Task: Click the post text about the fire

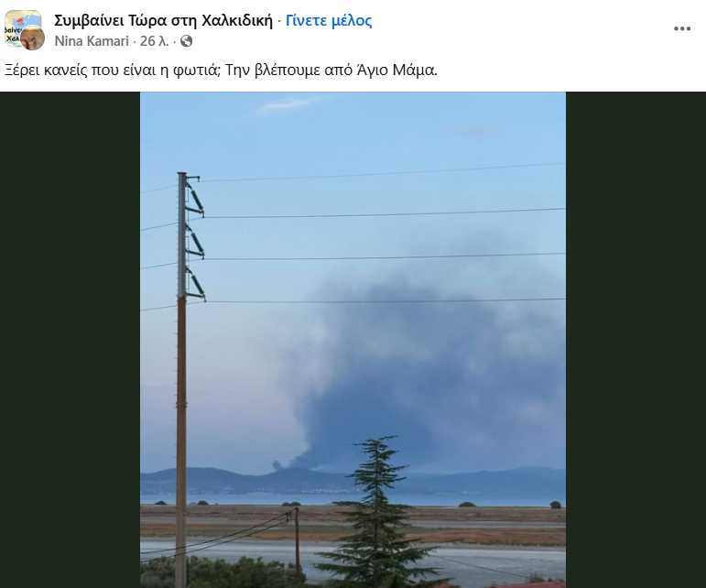Action: (x=221, y=71)
